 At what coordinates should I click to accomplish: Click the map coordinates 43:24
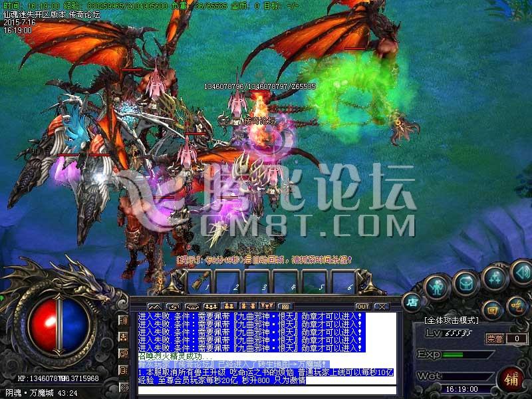pos(68,393)
